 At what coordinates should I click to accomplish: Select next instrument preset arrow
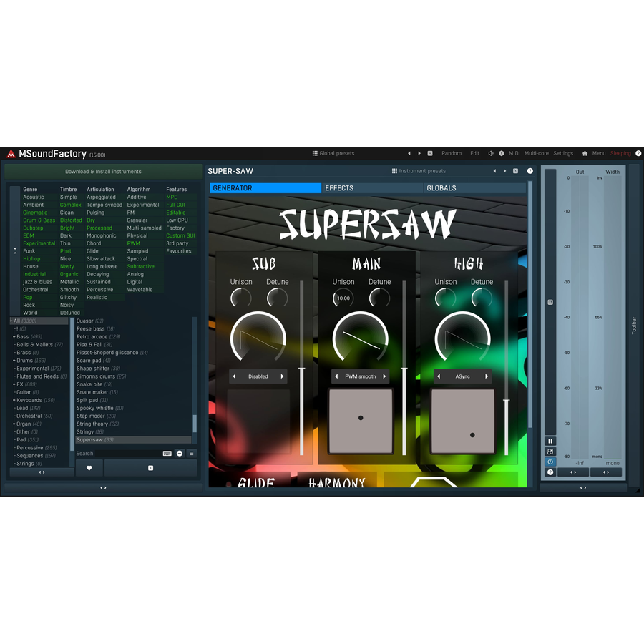point(504,171)
